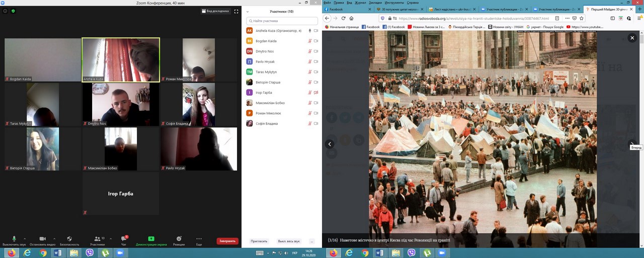Go to the next gallery photo arrow
This screenshot has height=258, width=644.
pyautogui.click(x=632, y=144)
